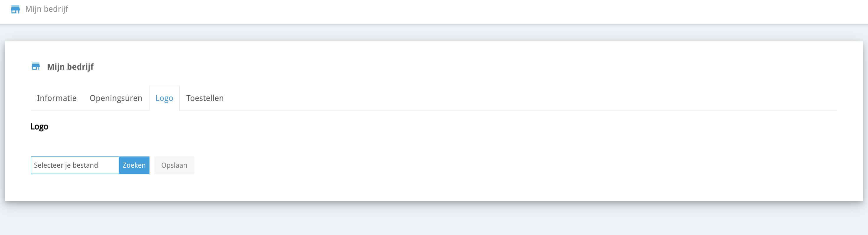This screenshot has width=868, height=235.
Task: Show the devices list under Toestellen
Action: 205,98
